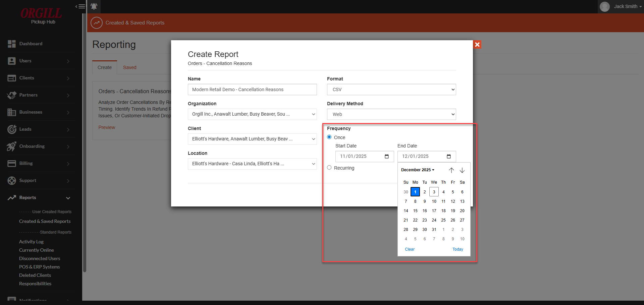This screenshot has width=644, height=305.
Task: Click Jack Smith avatar icon
Action: coord(605,7)
